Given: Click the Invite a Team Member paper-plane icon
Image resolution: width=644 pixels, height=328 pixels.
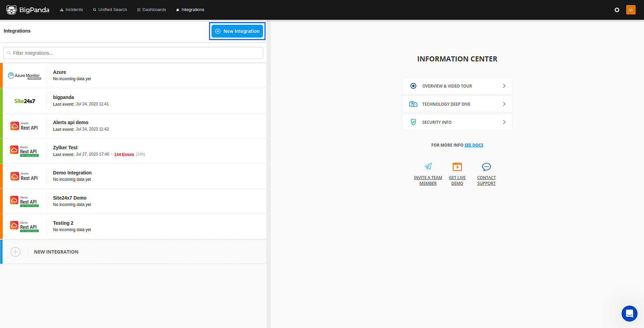Looking at the screenshot, I should [428, 167].
